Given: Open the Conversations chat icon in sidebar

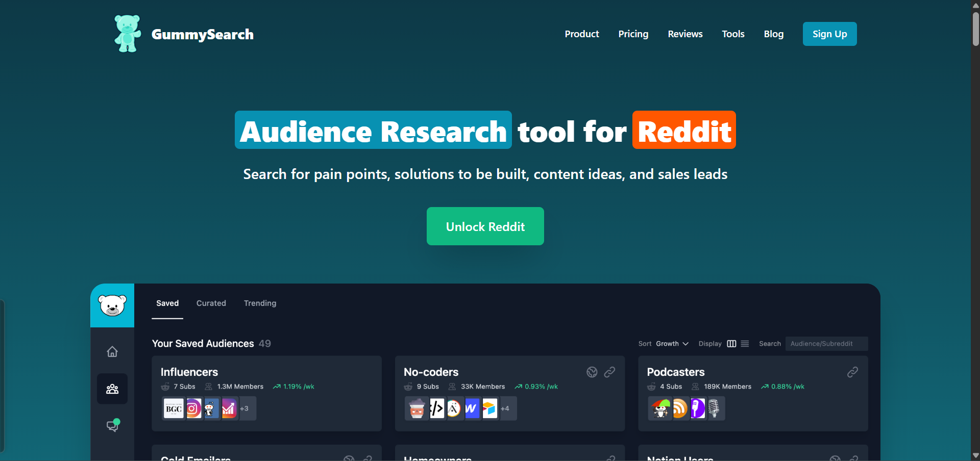Looking at the screenshot, I should tap(113, 425).
